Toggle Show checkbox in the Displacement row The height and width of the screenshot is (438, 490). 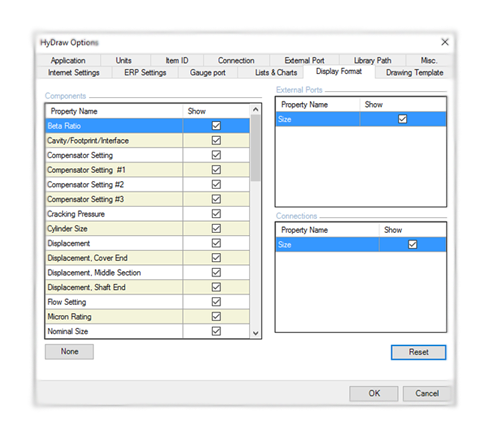click(x=216, y=243)
